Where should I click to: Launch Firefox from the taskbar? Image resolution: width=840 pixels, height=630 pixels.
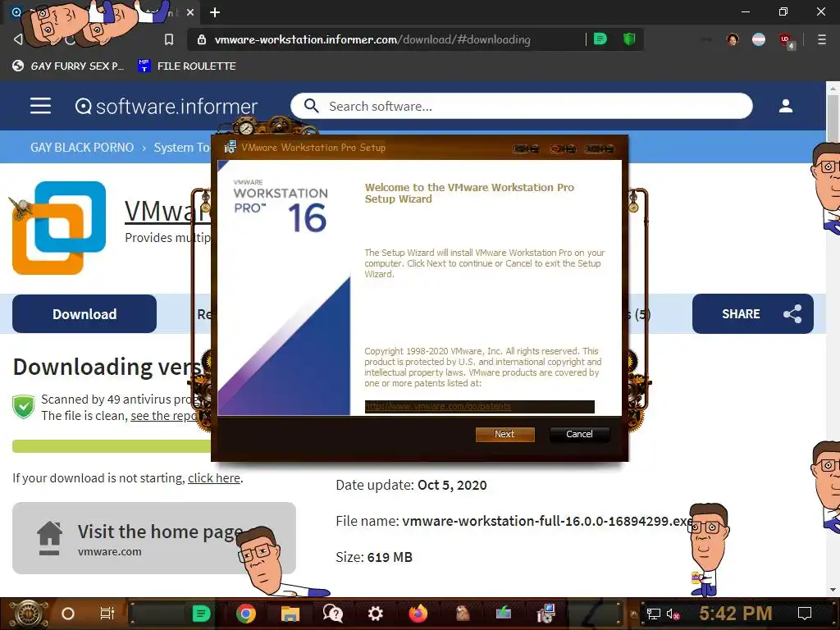(x=418, y=614)
